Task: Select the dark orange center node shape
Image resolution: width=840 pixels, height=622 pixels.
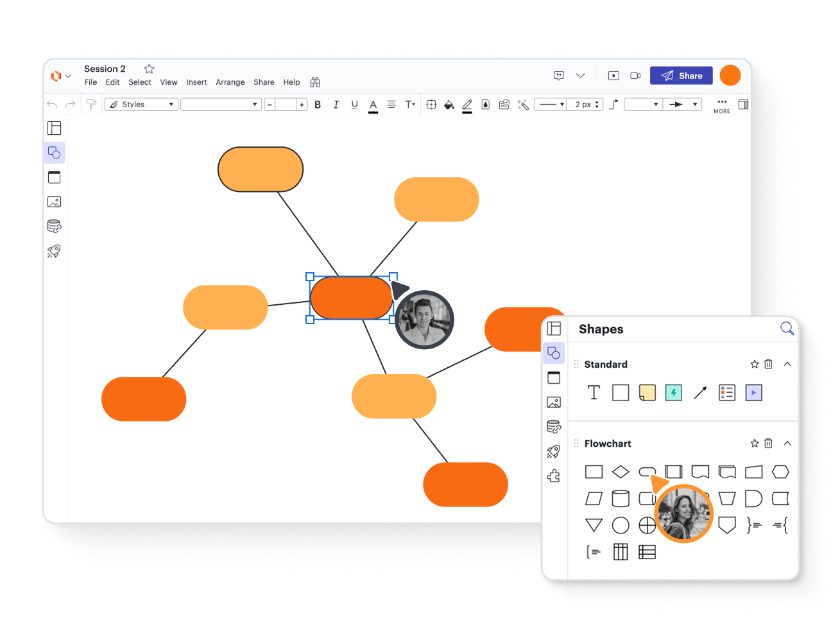Action: pos(351,298)
